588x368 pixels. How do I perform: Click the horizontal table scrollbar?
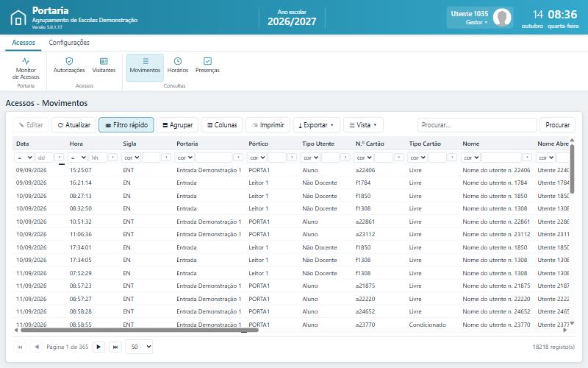point(139,330)
